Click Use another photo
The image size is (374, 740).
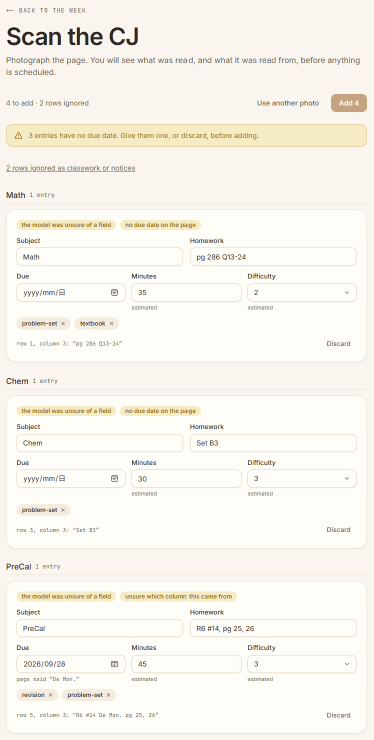click(x=288, y=103)
